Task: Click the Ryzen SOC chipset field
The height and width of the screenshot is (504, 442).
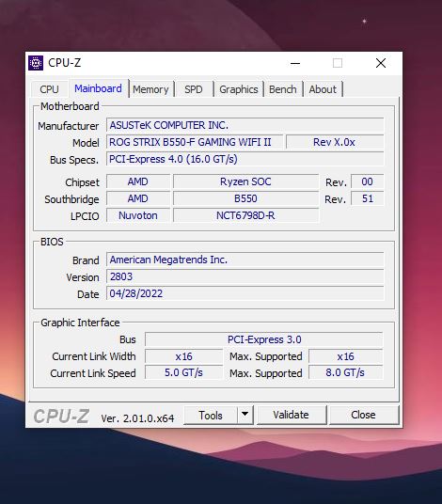Action: [x=245, y=181]
